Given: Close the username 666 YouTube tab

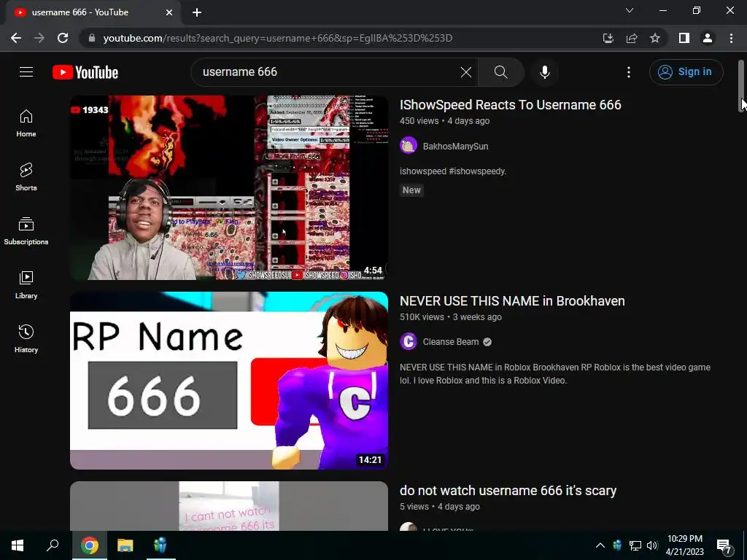Looking at the screenshot, I should [x=169, y=12].
